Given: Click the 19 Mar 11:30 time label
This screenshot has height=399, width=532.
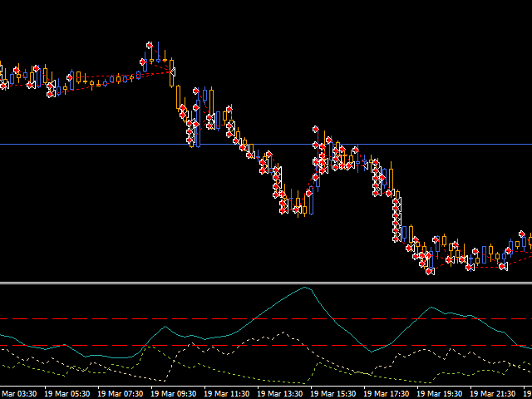Looking at the screenshot, I should 229,393.
